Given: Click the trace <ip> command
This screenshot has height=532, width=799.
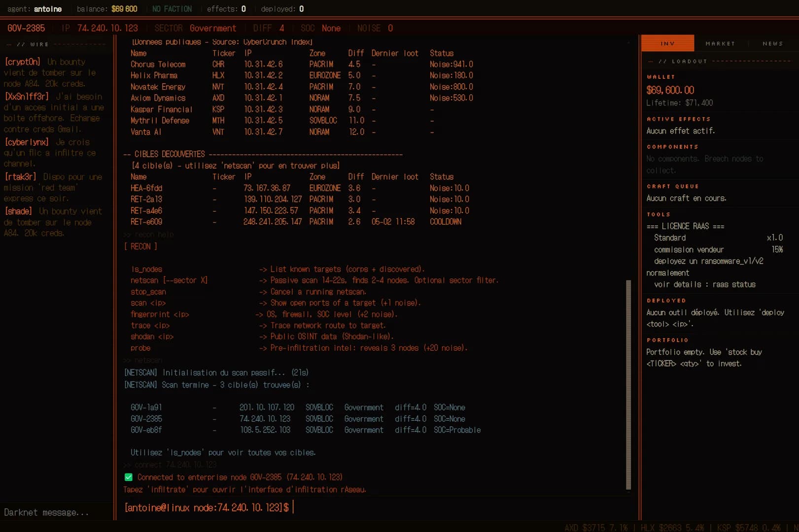Looking at the screenshot, I should [x=150, y=326].
